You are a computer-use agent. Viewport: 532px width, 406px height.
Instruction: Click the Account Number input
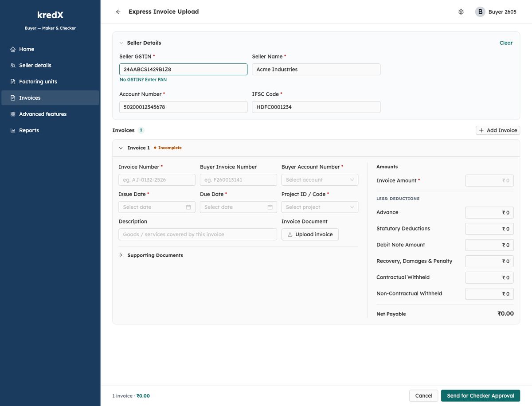tap(183, 107)
